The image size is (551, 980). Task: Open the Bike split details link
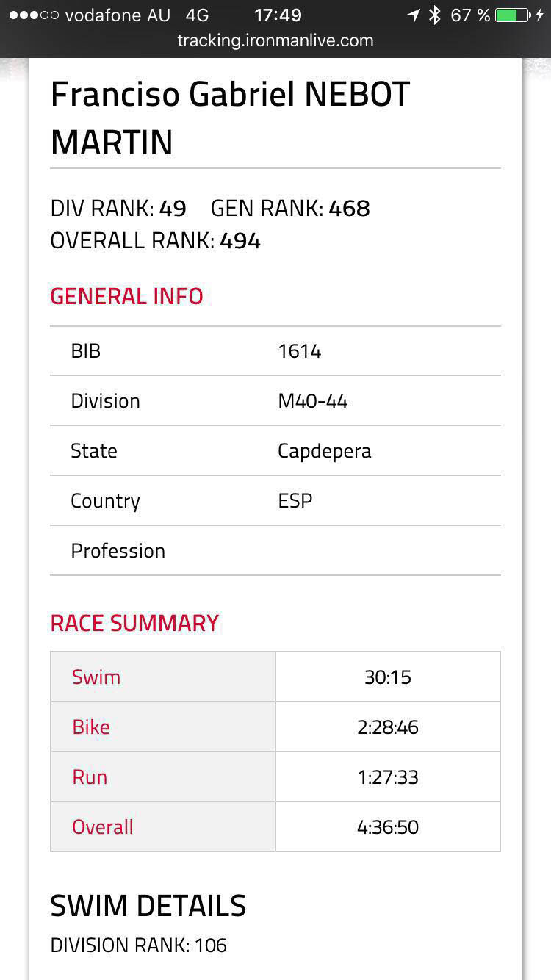click(x=91, y=727)
